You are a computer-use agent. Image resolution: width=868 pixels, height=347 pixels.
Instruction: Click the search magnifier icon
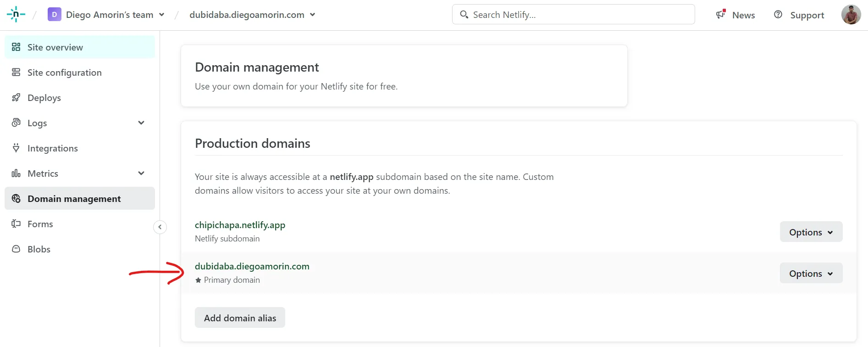pyautogui.click(x=464, y=15)
